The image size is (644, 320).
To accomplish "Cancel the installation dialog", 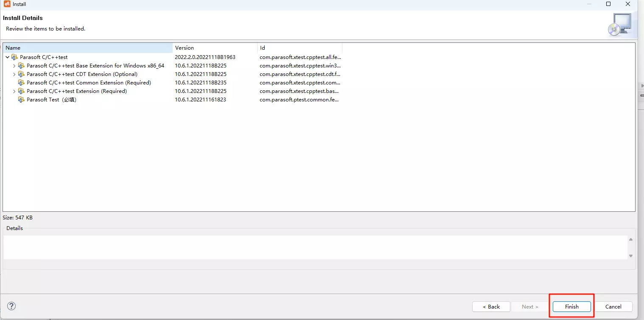I will pos(613,306).
